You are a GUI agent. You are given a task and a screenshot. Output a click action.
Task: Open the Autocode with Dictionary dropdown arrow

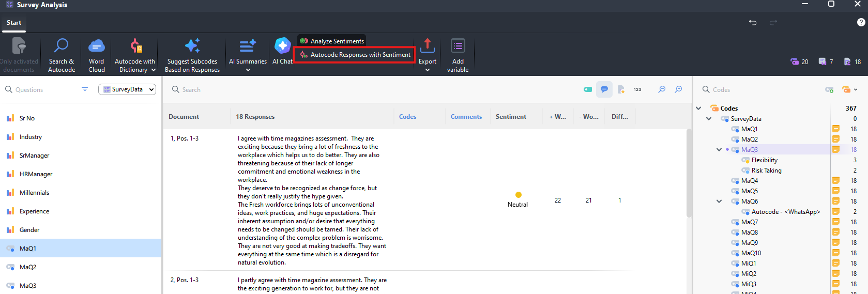(x=154, y=70)
